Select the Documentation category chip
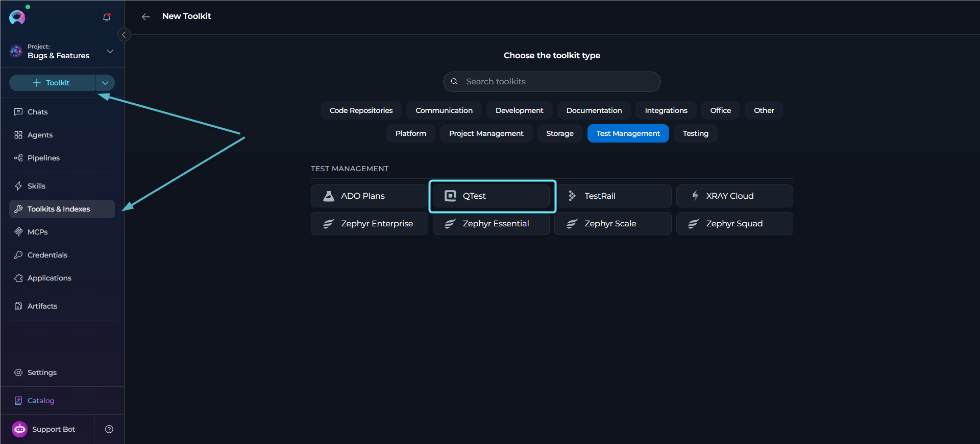980x444 pixels. [594, 110]
